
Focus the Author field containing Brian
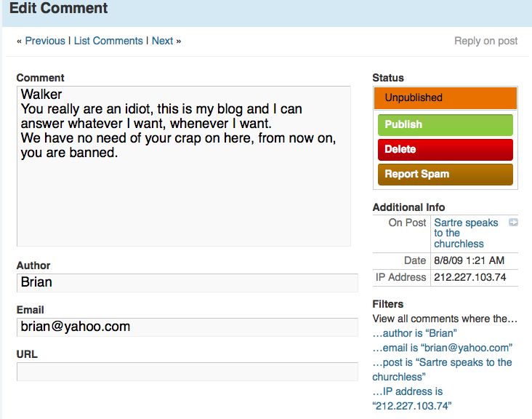(187, 283)
